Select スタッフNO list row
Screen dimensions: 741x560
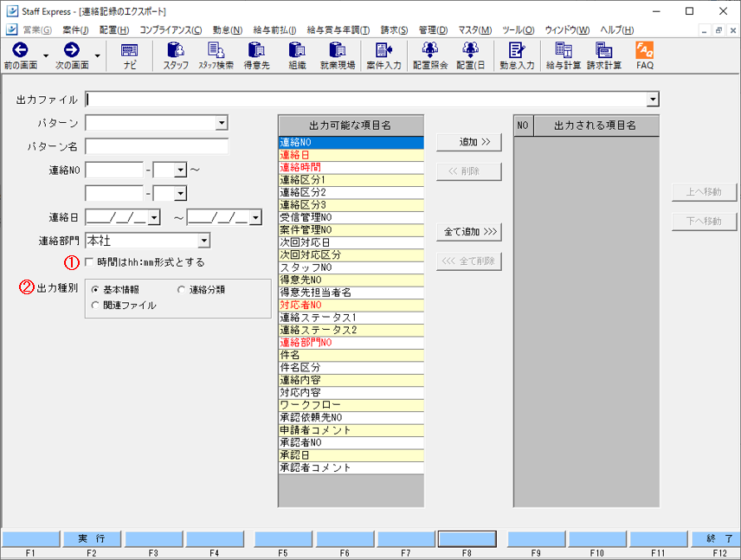pyautogui.click(x=351, y=267)
